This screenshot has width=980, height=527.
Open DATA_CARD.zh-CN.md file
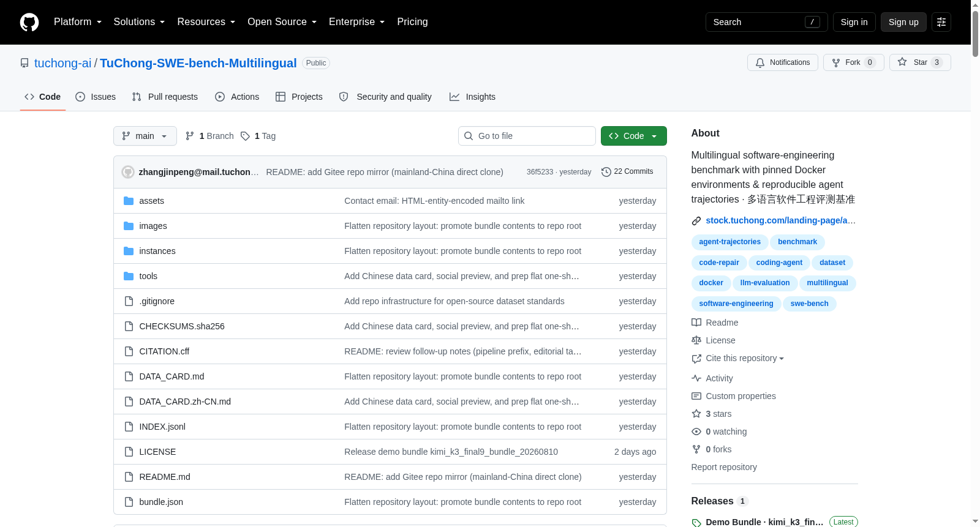click(185, 402)
